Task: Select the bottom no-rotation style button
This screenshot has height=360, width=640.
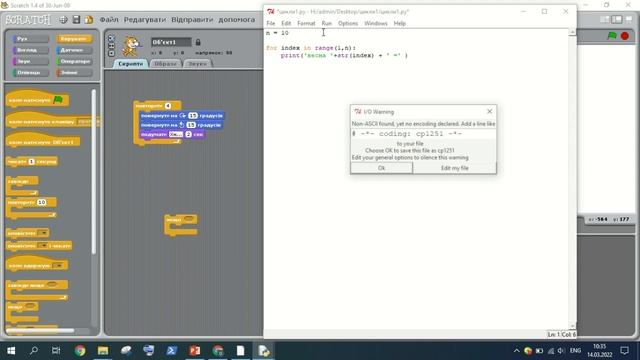Action: [x=111, y=53]
